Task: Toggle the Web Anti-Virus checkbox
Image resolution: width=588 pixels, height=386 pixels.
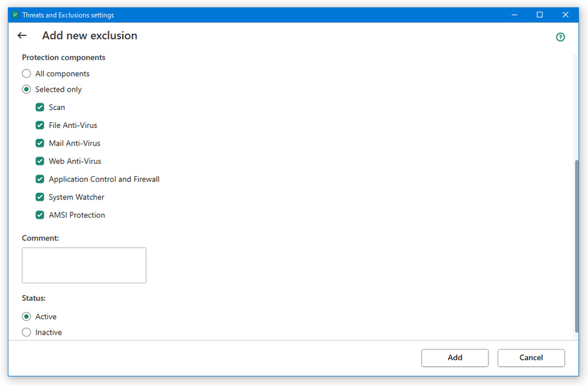Action: (x=40, y=161)
